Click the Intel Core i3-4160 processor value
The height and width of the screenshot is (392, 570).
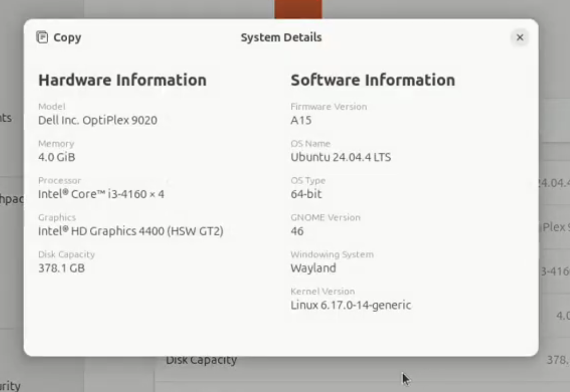(101, 194)
